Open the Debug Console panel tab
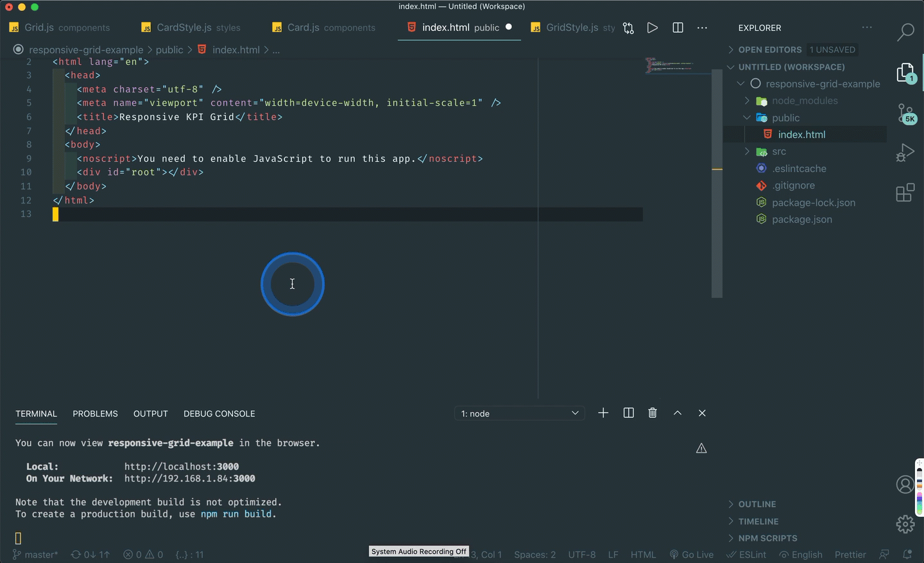The width and height of the screenshot is (924, 563). 219,413
